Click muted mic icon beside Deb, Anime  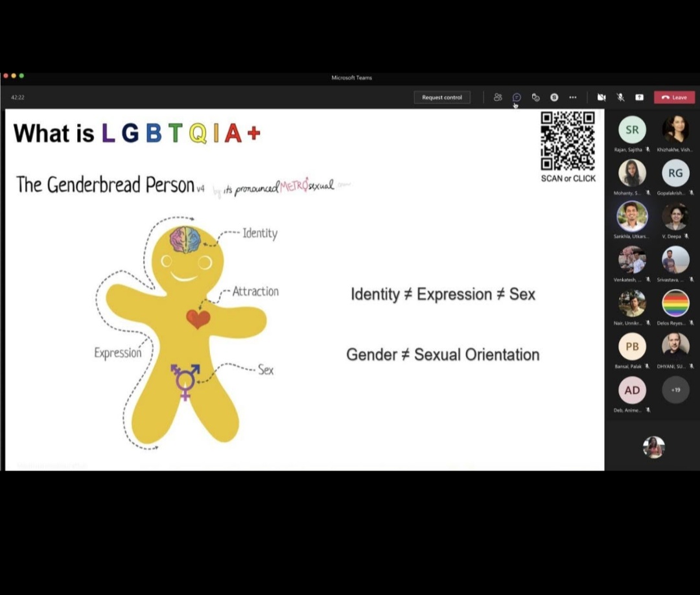pos(647,410)
